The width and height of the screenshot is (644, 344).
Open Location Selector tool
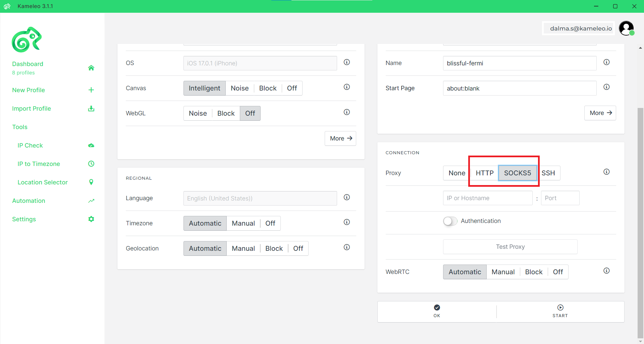click(x=43, y=182)
